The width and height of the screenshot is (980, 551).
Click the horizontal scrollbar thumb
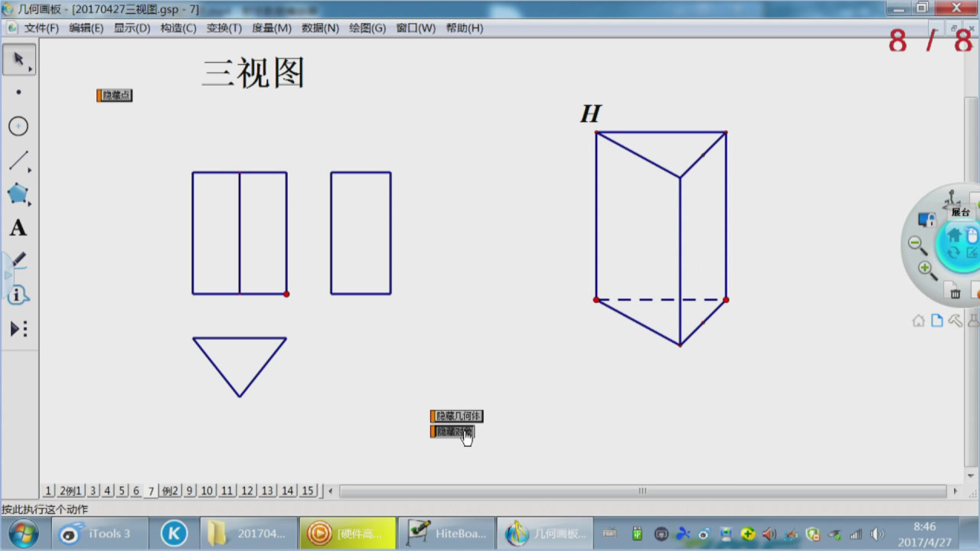tap(642, 491)
